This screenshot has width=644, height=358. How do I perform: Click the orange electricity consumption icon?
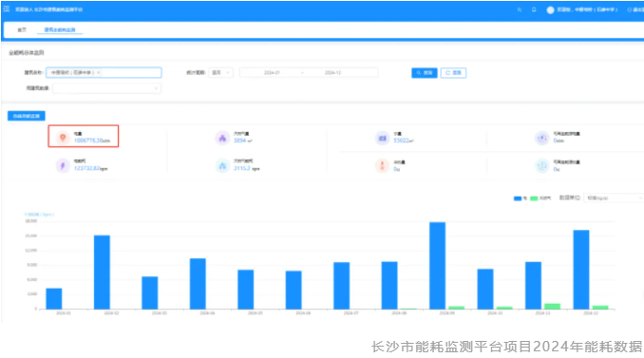pos(63,138)
